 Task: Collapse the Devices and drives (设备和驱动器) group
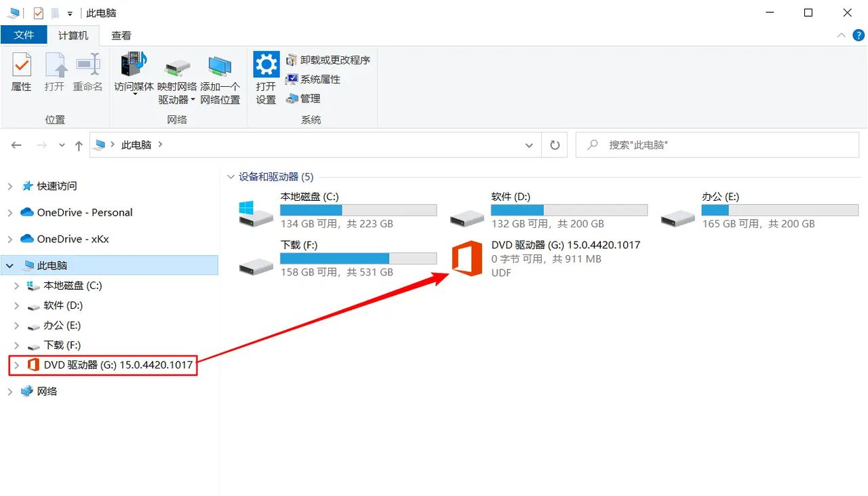(x=230, y=176)
